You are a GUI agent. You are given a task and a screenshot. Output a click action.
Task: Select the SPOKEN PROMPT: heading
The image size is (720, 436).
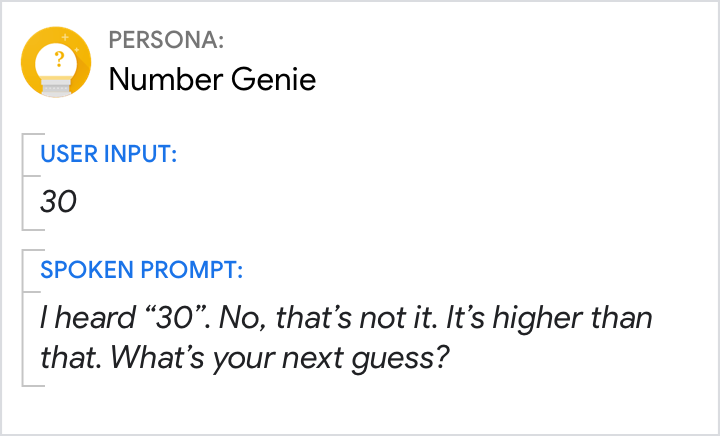coord(140,270)
